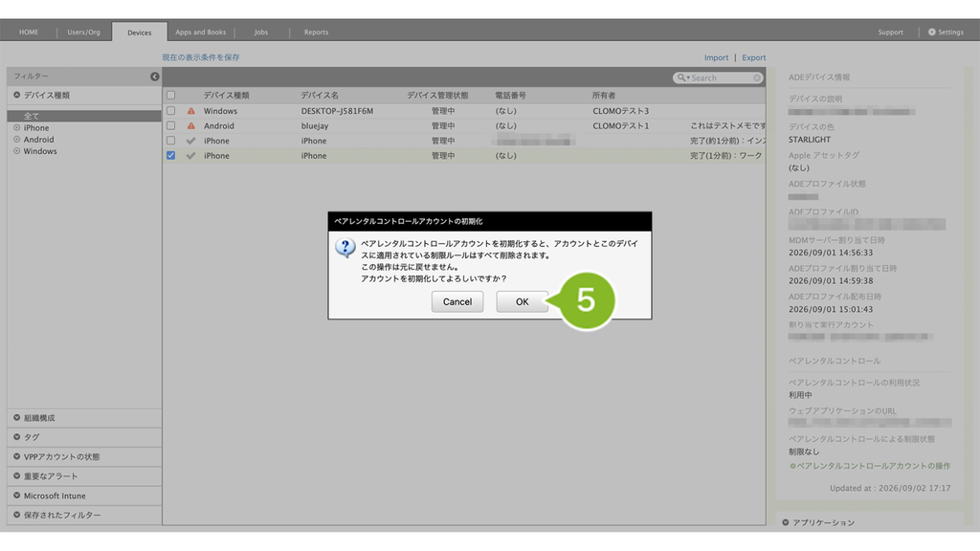Select the Android filter tree item
This screenshot has height=551, width=980.
point(38,140)
